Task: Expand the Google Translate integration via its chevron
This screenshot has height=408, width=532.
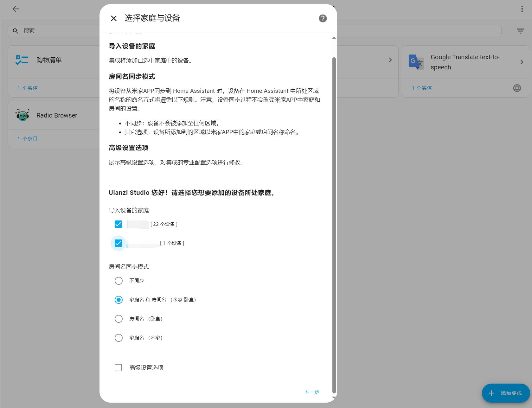Action: click(521, 62)
